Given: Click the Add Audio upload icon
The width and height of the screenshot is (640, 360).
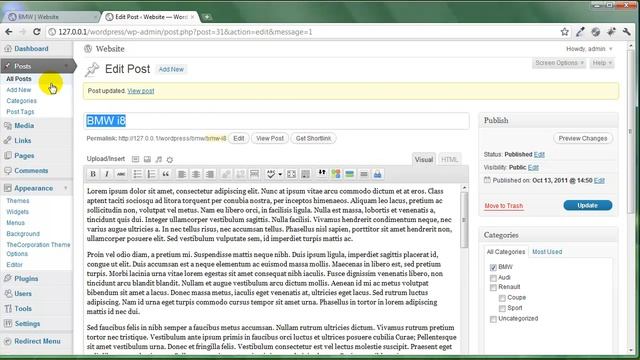Looking at the screenshot, I should 159,159.
